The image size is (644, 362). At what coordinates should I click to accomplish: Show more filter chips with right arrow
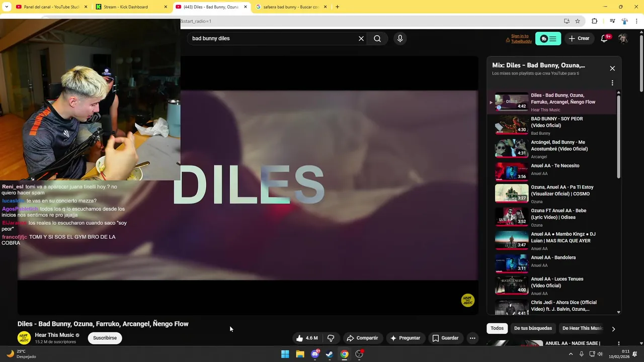point(613,329)
